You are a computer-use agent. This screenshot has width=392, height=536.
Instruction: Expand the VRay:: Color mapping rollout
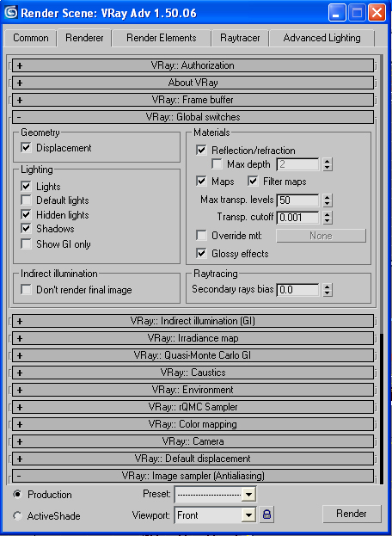(193, 424)
